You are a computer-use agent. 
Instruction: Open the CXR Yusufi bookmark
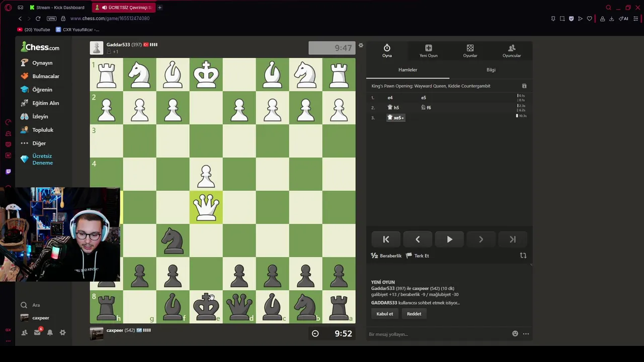77,30
